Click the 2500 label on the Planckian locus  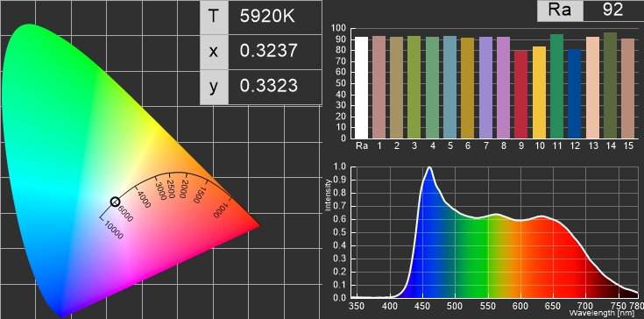click(x=171, y=188)
